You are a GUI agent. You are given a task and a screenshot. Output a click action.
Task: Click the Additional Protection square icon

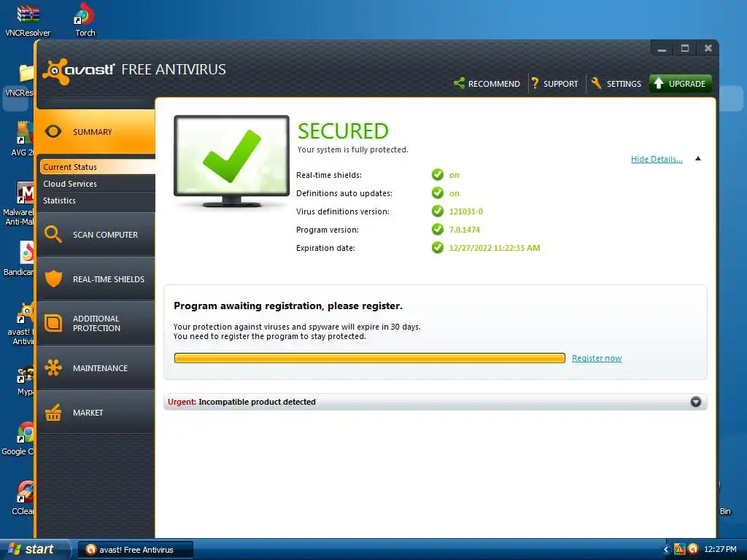click(x=53, y=323)
